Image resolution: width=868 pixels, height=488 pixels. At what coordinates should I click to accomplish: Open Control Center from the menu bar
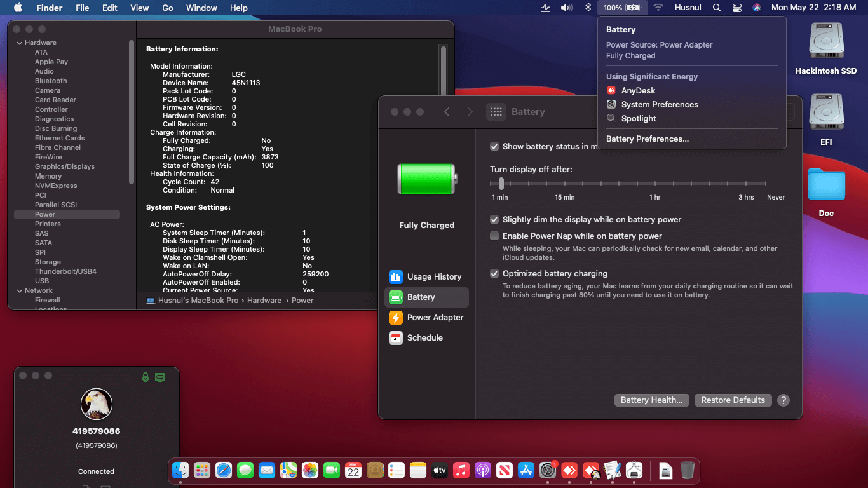737,8
